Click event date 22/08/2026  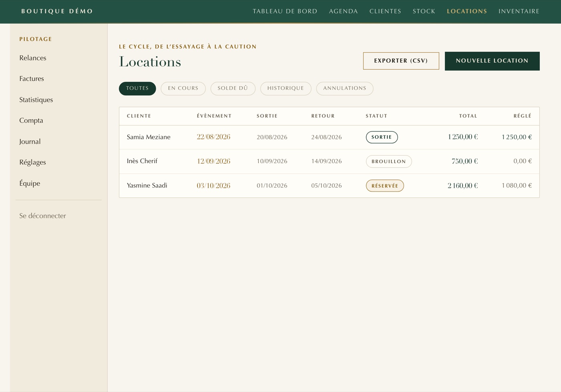pos(214,137)
